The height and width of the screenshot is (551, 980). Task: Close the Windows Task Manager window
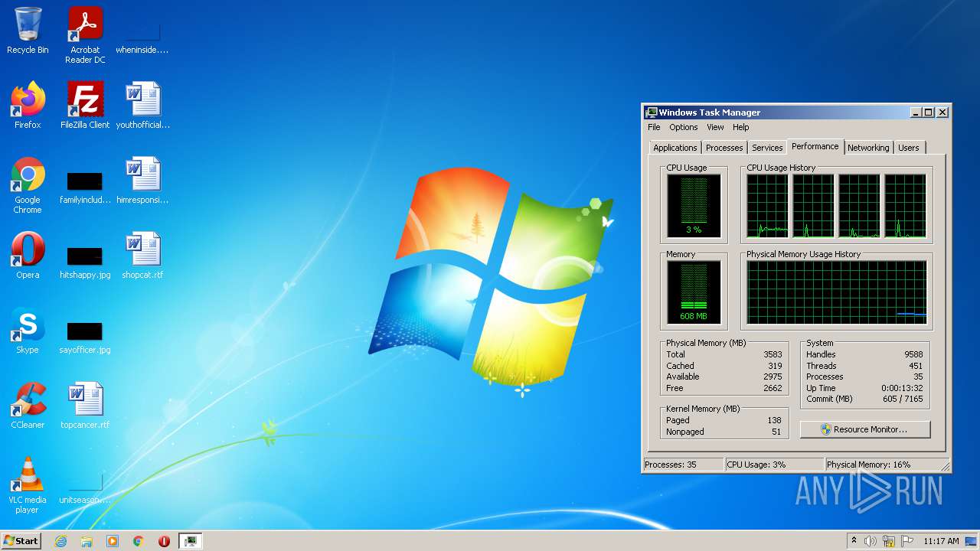pos(942,112)
